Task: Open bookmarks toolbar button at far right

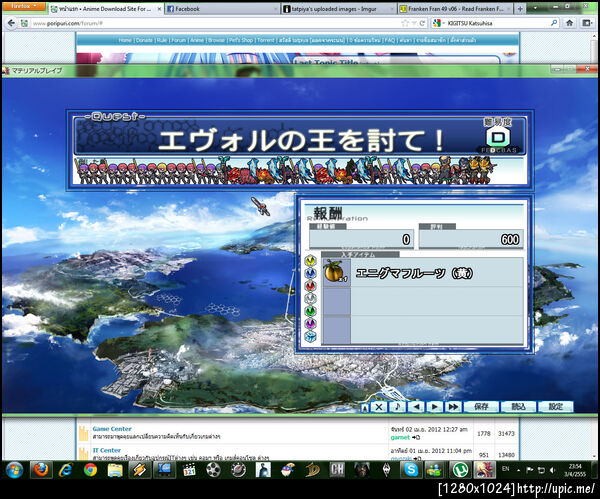Action: 587,23
